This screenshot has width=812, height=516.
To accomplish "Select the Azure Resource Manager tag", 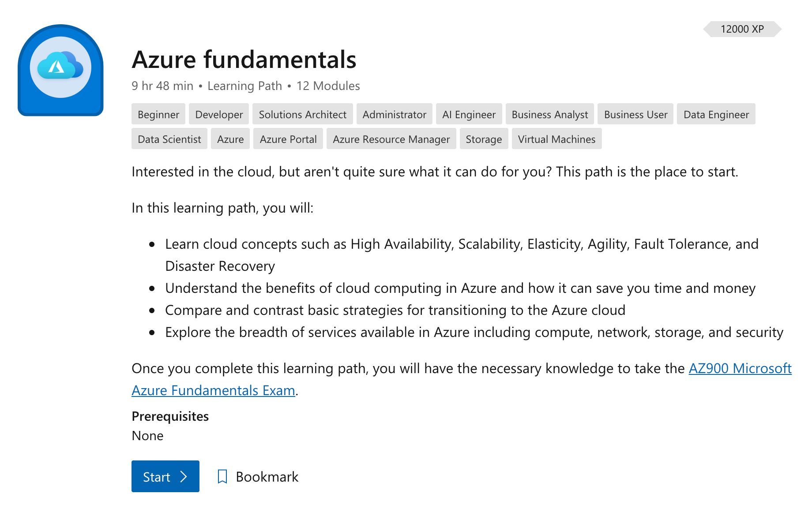I will [391, 139].
